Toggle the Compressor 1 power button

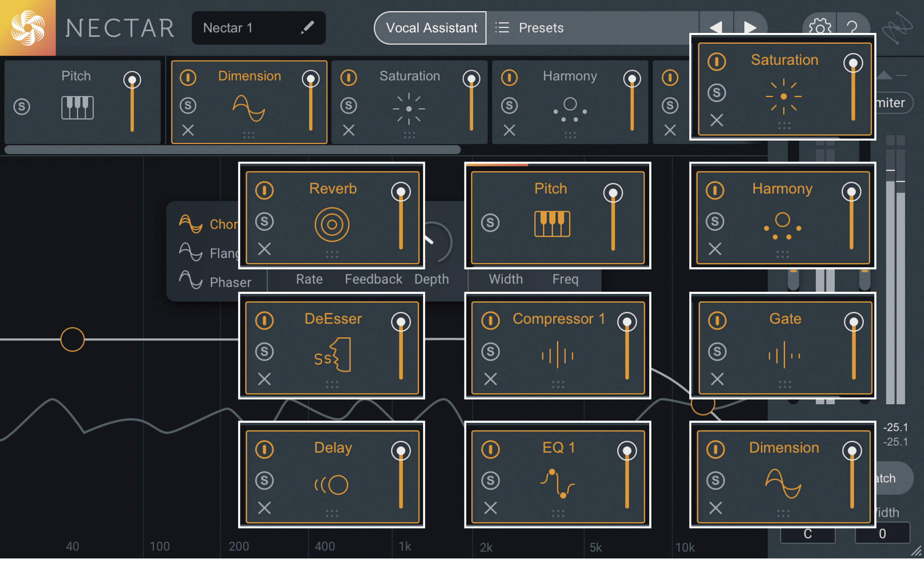490,320
